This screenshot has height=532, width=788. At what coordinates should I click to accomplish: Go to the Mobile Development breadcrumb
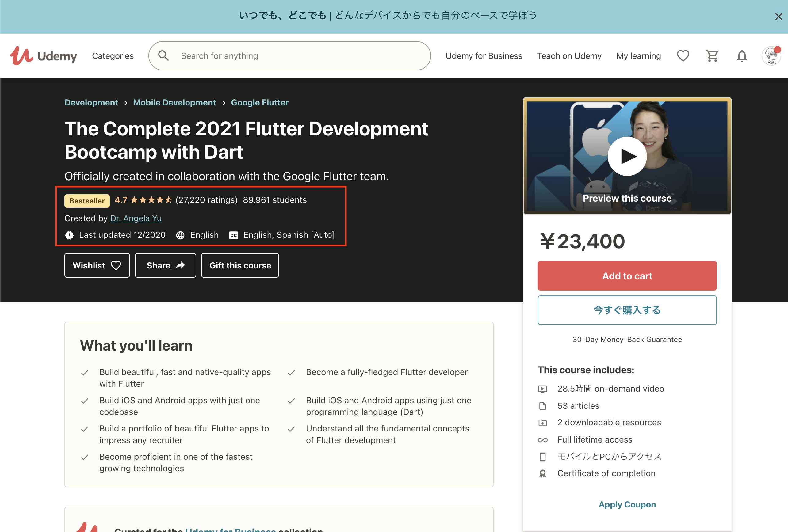tap(174, 102)
